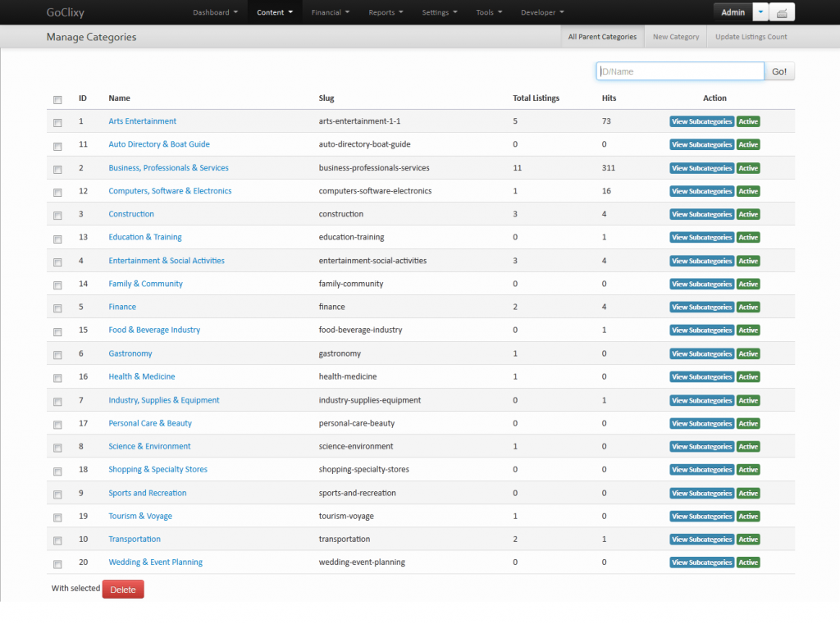Click Active badge for Transportation row

coord(748,540)
